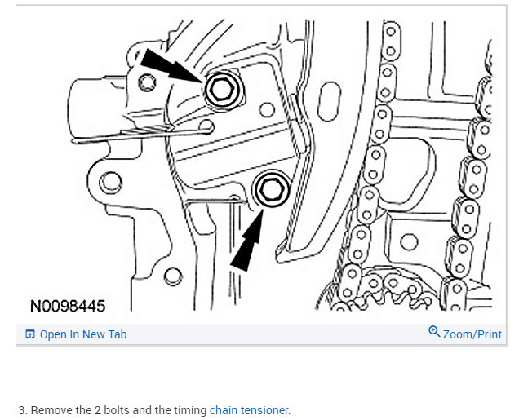519x420 pixels.
Task: Select the Zoom/Print text link
Action: pyautogui.click(x=472, y=334)
